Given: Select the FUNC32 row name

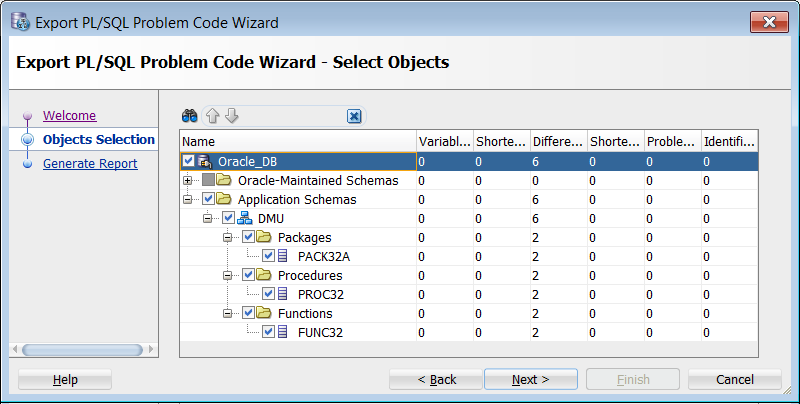Looking at the screenshot, I should click(320, 333).
